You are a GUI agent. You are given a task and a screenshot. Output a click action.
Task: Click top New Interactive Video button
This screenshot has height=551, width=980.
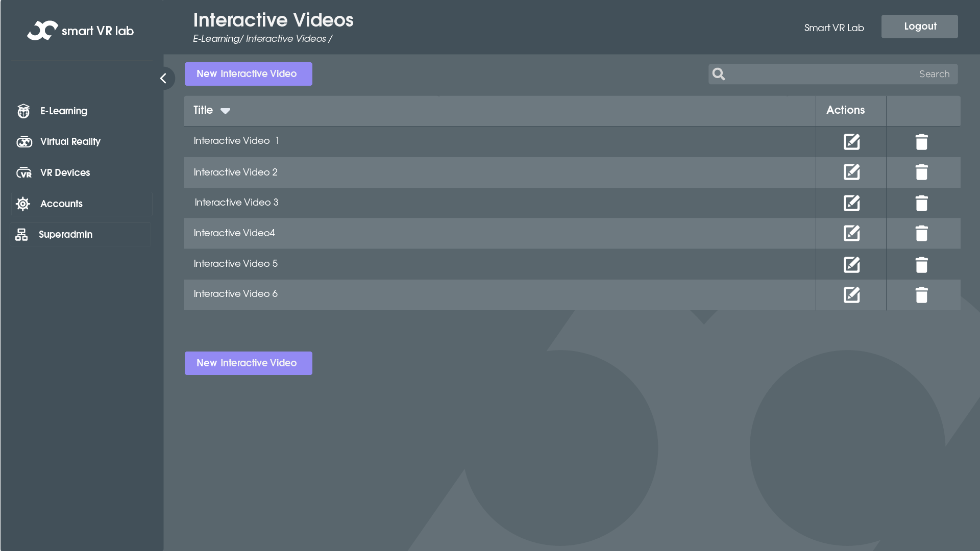[x=248, y=74]
